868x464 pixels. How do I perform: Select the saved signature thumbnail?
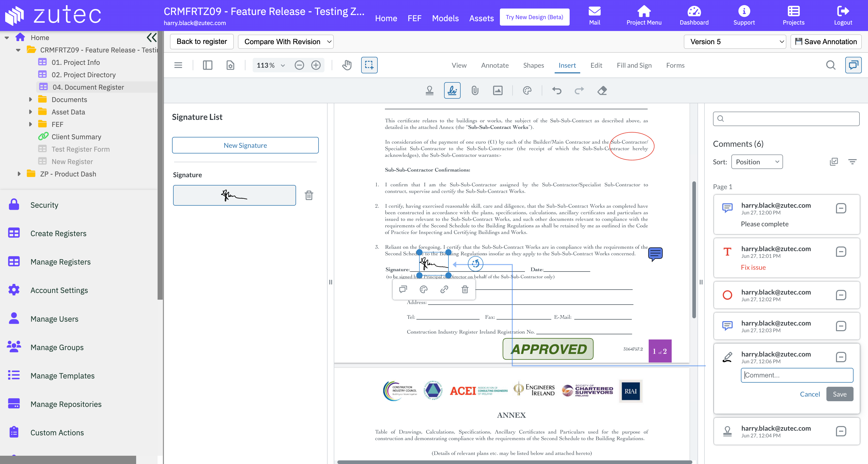coord(234,195)
